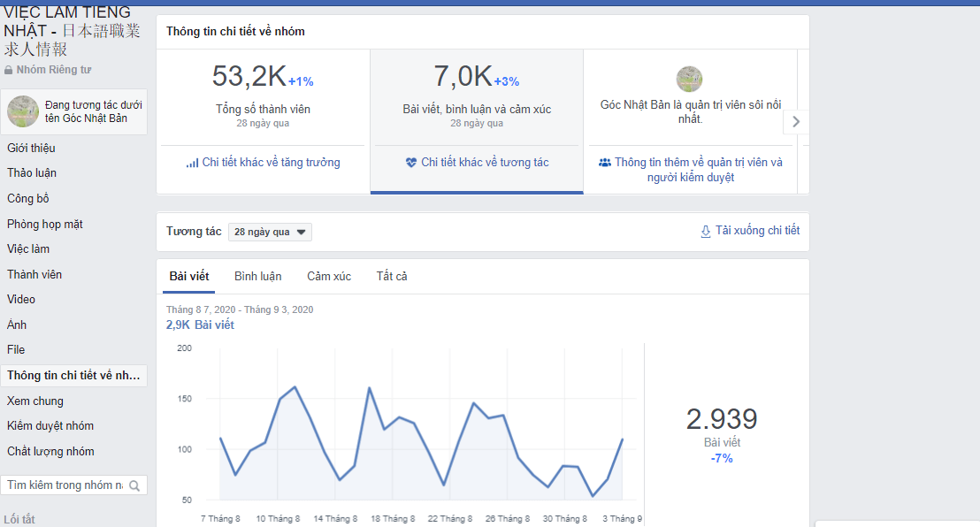Image resolution: width=980 pixels, height=527 pixels.
Task: Click the top admin avatar in insights card
Action: [689, 80]
